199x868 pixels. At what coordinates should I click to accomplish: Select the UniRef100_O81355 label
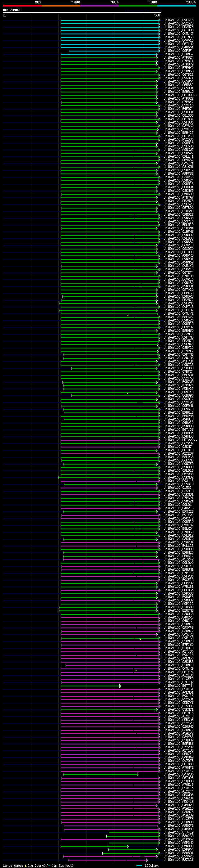(x=179, y=115)
